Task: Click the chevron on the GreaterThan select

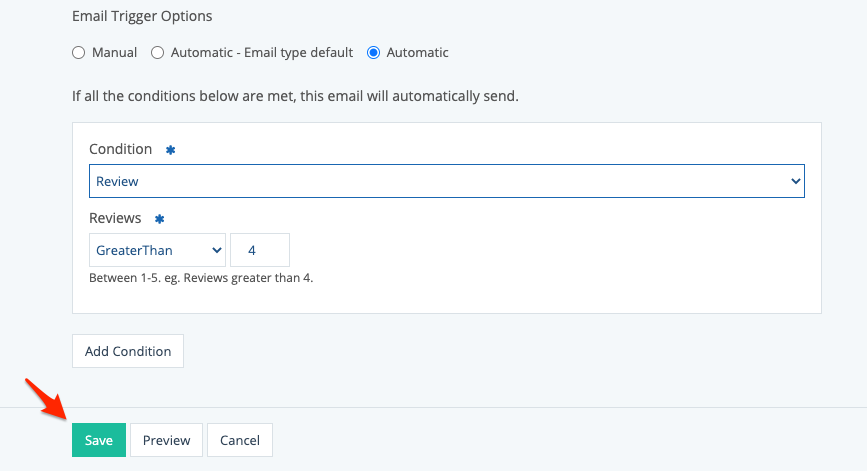Action: coord(216,250)
